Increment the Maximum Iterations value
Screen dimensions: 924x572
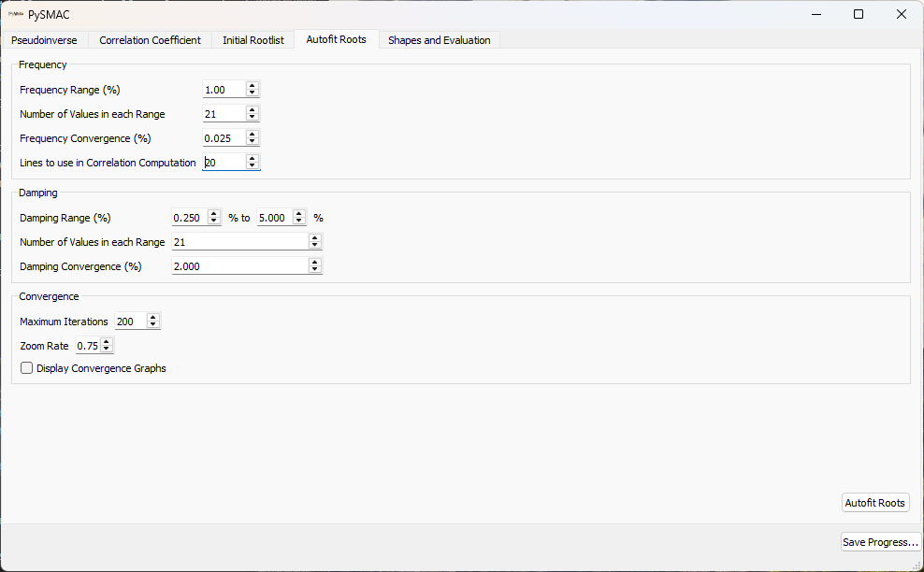[x=154, y=318]
